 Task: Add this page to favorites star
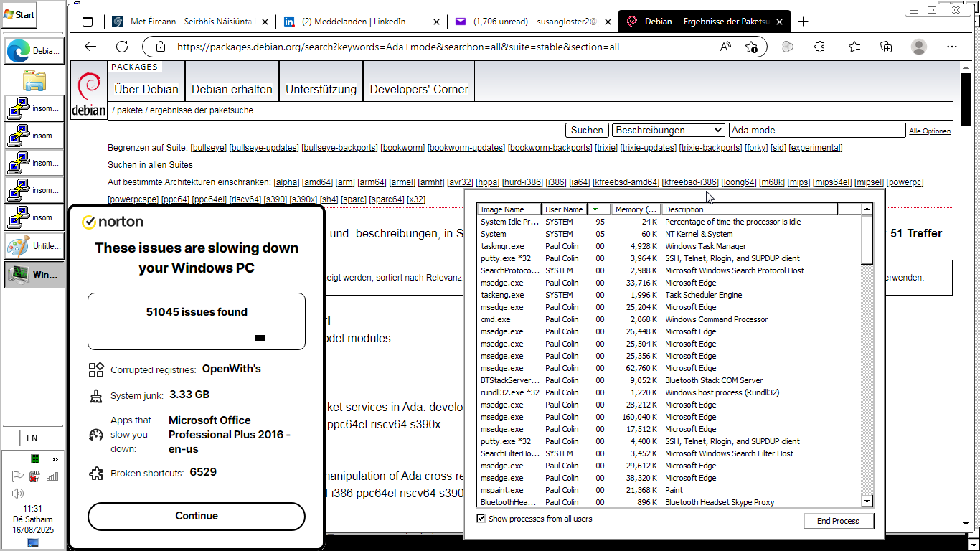point(751,47)
